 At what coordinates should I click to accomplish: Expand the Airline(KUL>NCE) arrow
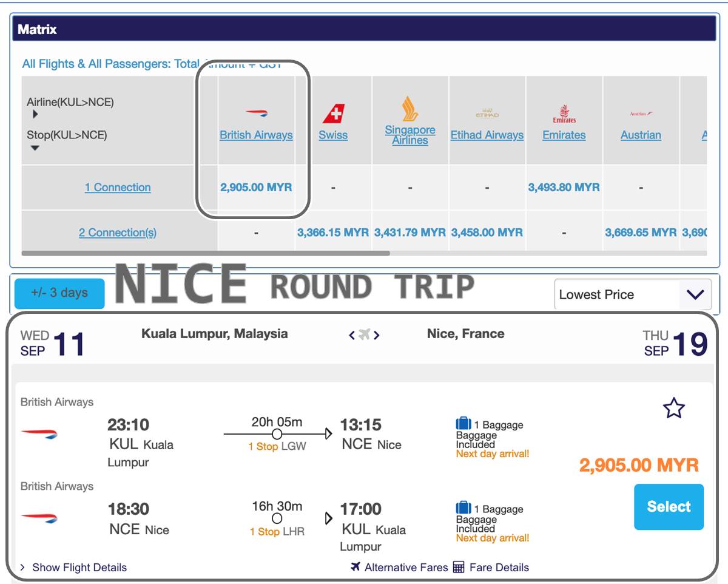click(35, 114)
